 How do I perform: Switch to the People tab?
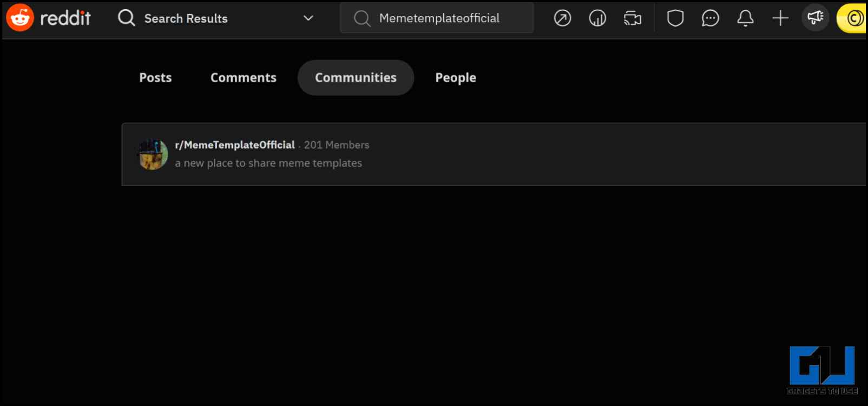tap(456, 78)
